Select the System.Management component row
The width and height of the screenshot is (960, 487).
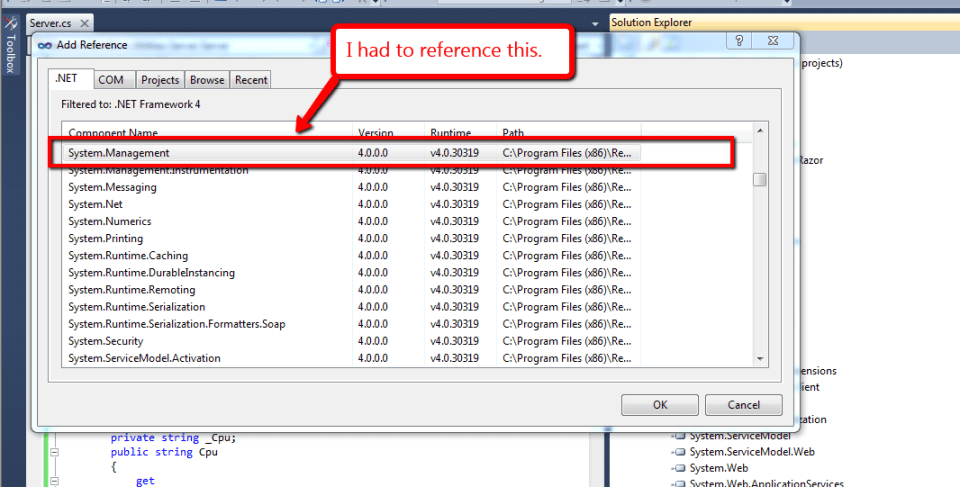click(x=352, y=153)
